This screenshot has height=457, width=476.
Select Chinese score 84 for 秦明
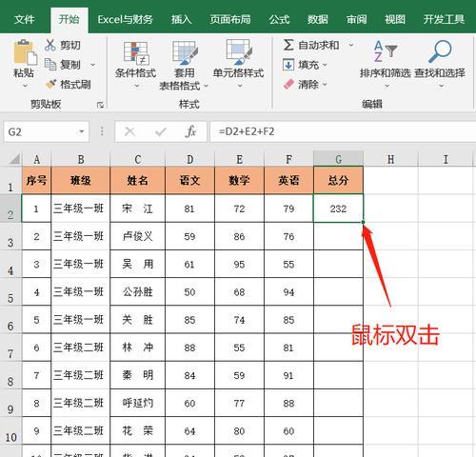pyautogui.click(x=189, y=375)
